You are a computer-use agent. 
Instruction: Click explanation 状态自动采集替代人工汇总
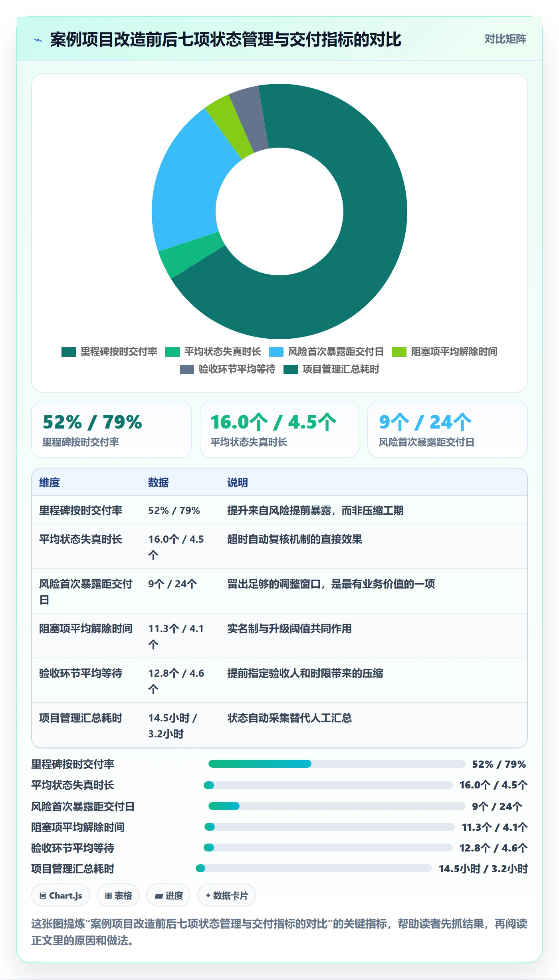[x=289, y=718]
